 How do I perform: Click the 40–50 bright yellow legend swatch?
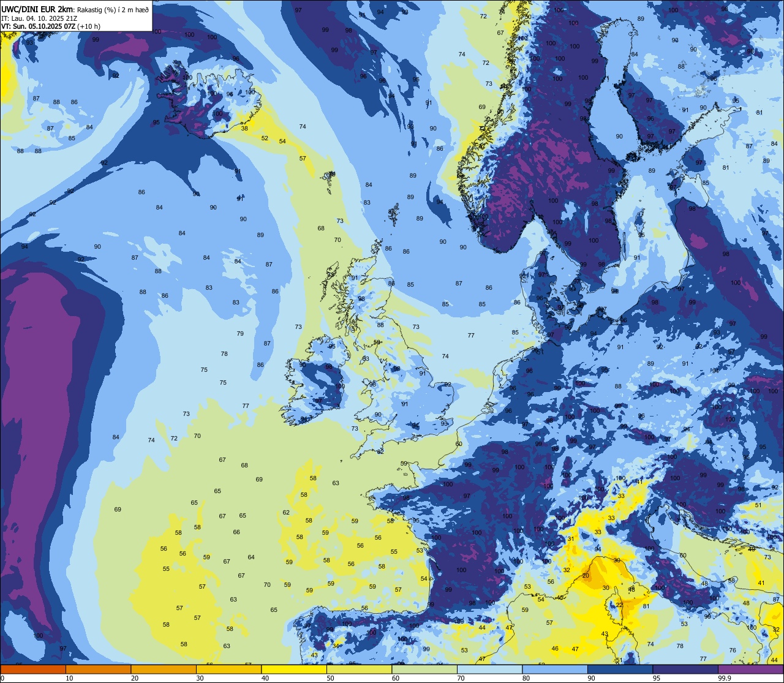294,669
